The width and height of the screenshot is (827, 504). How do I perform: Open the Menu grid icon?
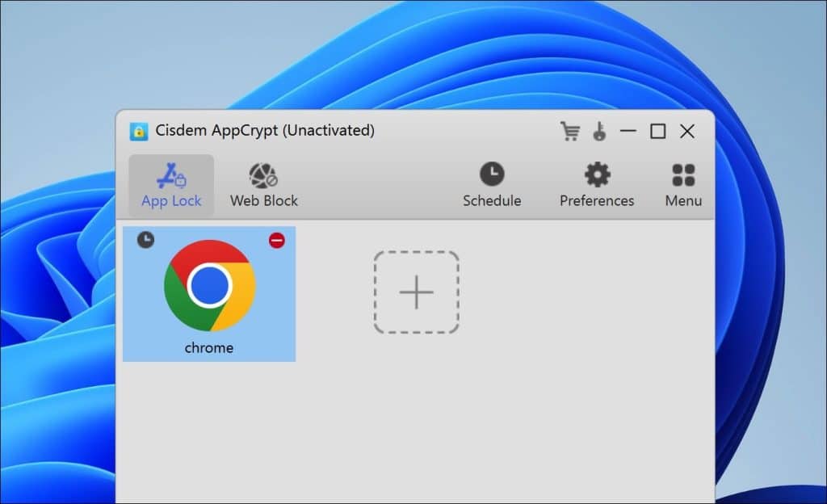683,186
